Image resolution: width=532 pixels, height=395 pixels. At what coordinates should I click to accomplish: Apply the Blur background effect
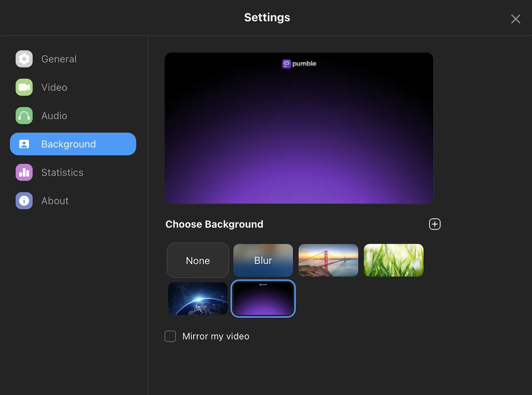coord(263,260)
